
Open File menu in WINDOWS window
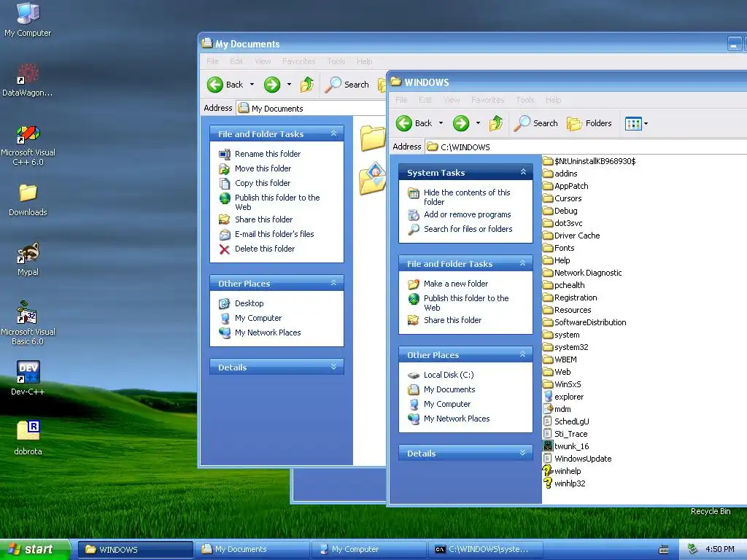pyautogui.click(x=402, y=100)
